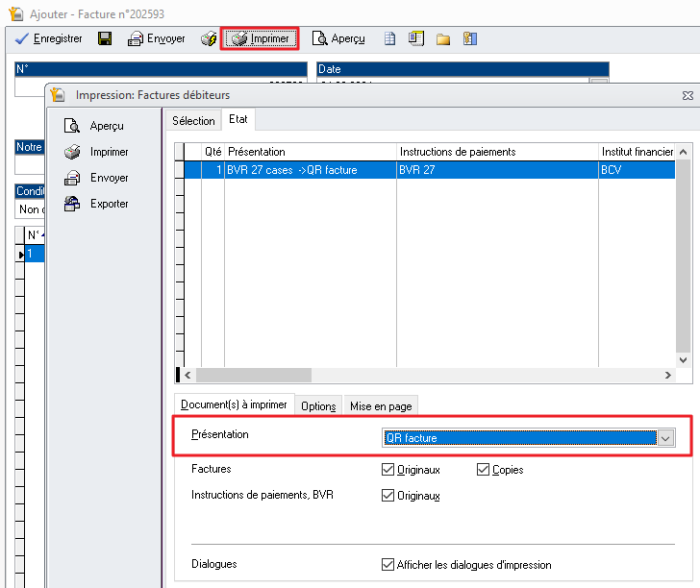The image size is (700, 588).
Task: Select Aperçu label in the print dialog sidebar
Action: [x=107, y=126]
